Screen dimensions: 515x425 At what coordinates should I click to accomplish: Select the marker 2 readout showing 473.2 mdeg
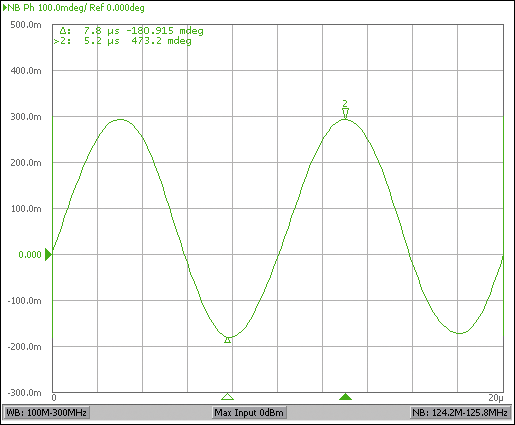[122, 41]
